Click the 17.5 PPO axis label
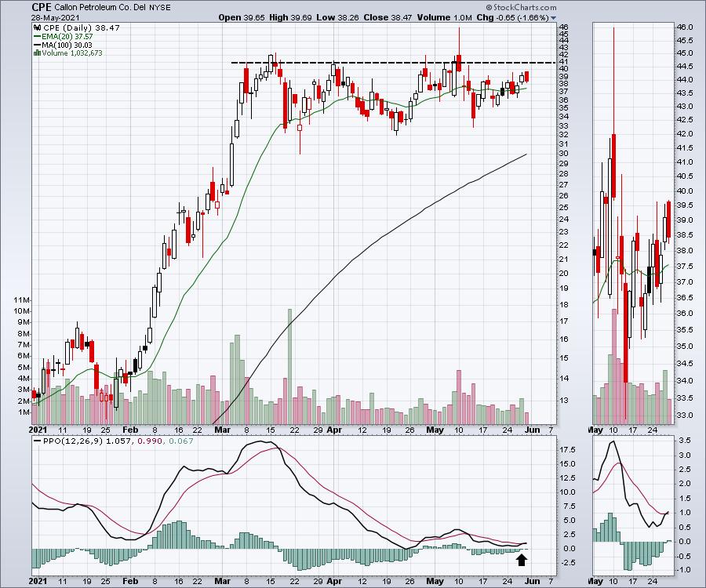This screenshot has height=588, width=706. click(568, 450)
